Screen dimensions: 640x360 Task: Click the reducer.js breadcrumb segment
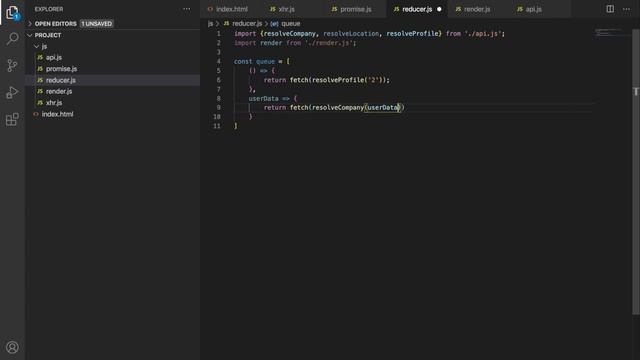point(247,24)
